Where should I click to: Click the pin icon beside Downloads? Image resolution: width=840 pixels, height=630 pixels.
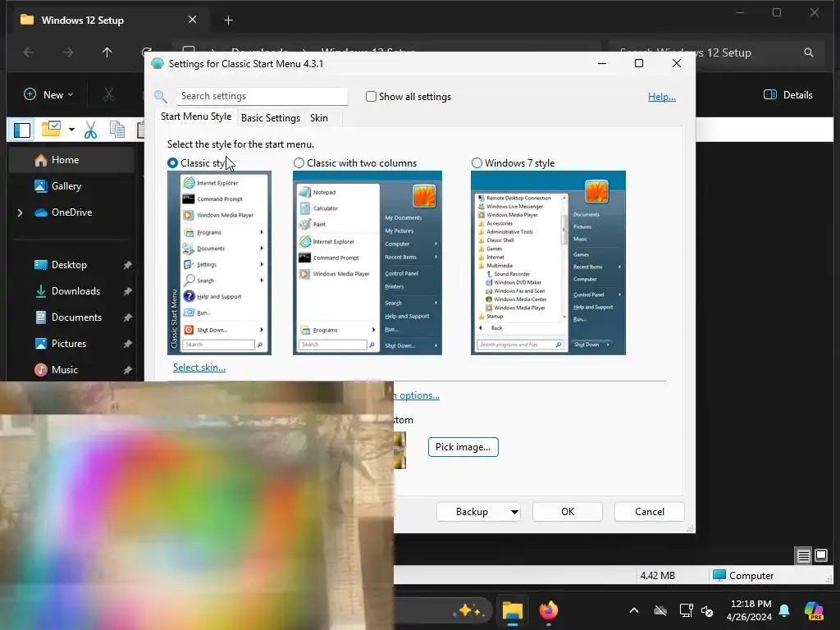tap(127, 291)
